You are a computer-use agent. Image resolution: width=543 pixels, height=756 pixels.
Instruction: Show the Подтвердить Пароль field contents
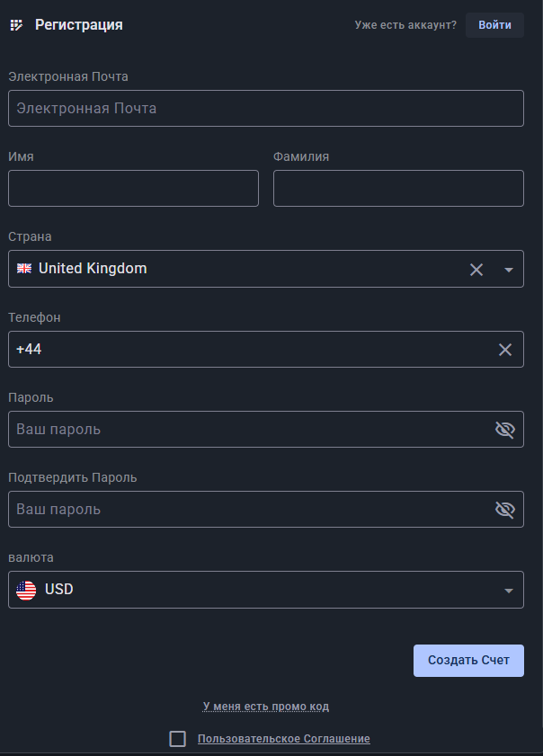(505, 510)
